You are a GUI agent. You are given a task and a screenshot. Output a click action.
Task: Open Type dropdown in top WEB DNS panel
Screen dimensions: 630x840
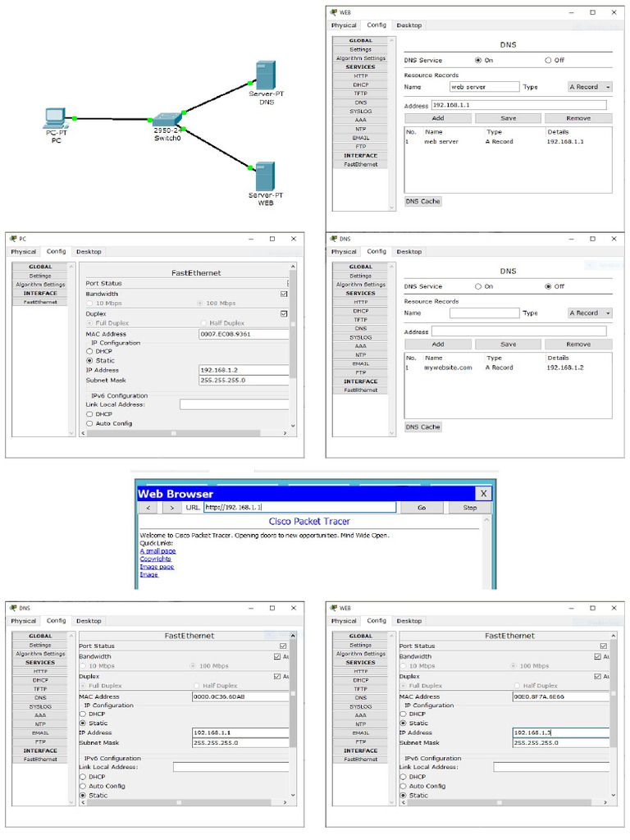point(590,87)
